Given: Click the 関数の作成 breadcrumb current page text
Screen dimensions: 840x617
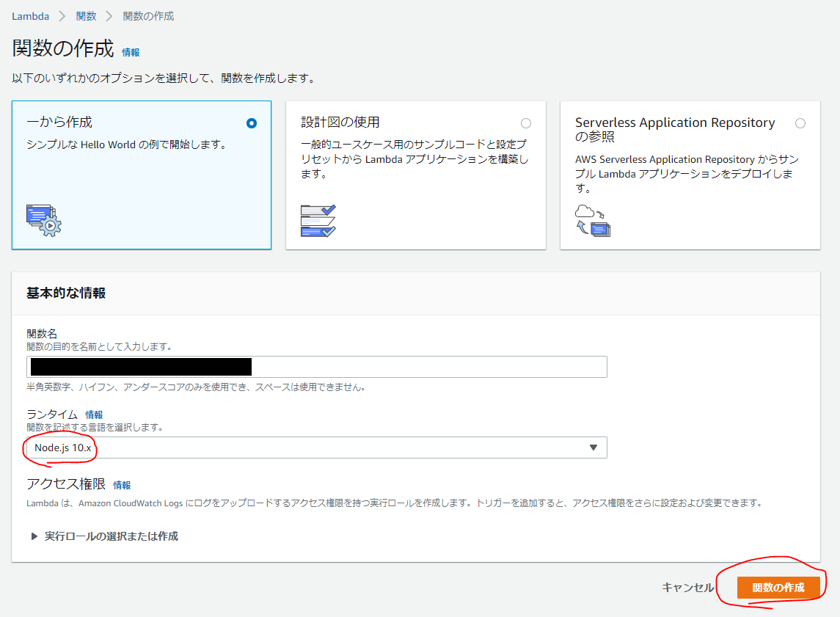Looking at the screenshot, I should tap(148, 16).
